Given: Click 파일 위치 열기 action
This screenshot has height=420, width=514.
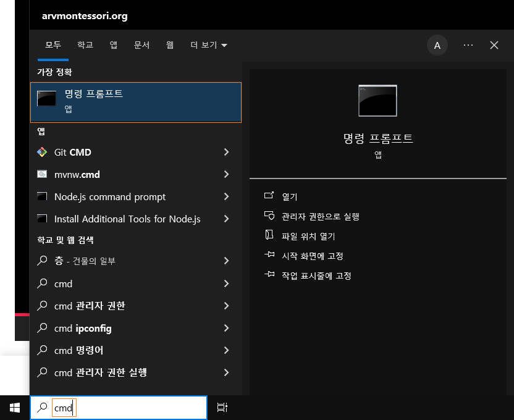Looking at the screenshot, I should point(308,236).
